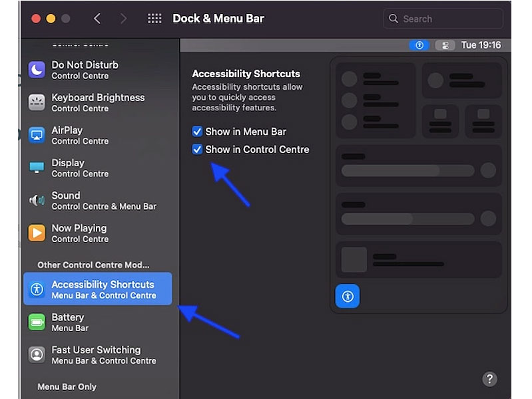This screenshot has height=399, width=532.
Task: Click the Fast User Switching icon
Action: point(37,354)
